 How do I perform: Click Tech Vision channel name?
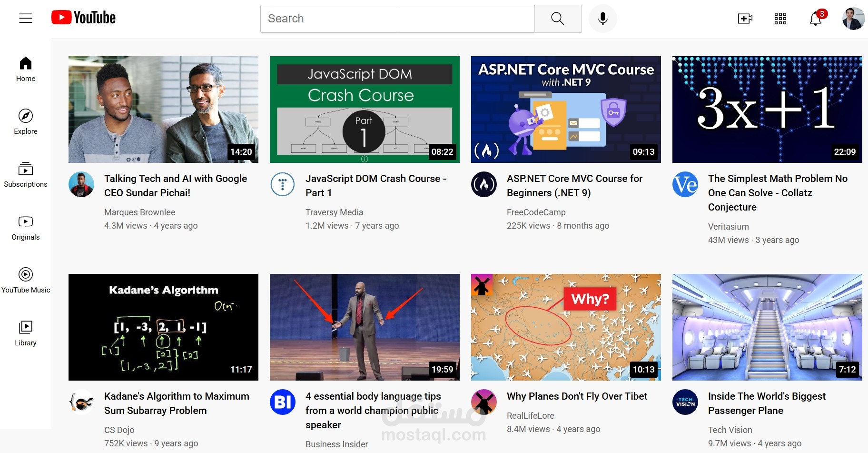coord(730,430)
